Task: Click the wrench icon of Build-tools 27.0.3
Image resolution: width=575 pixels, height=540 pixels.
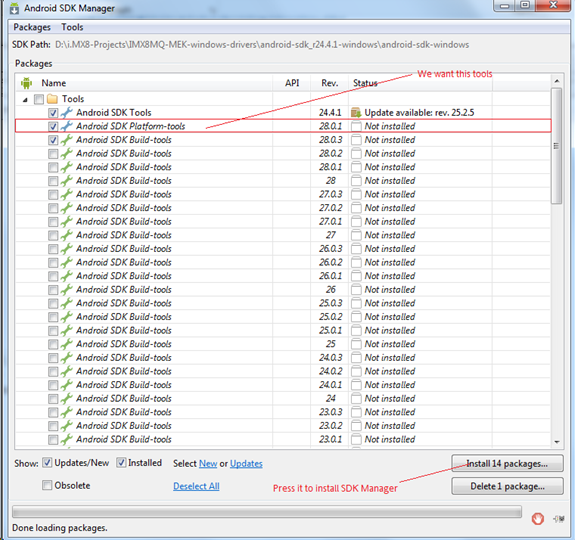Action: (x=66, y=194)
